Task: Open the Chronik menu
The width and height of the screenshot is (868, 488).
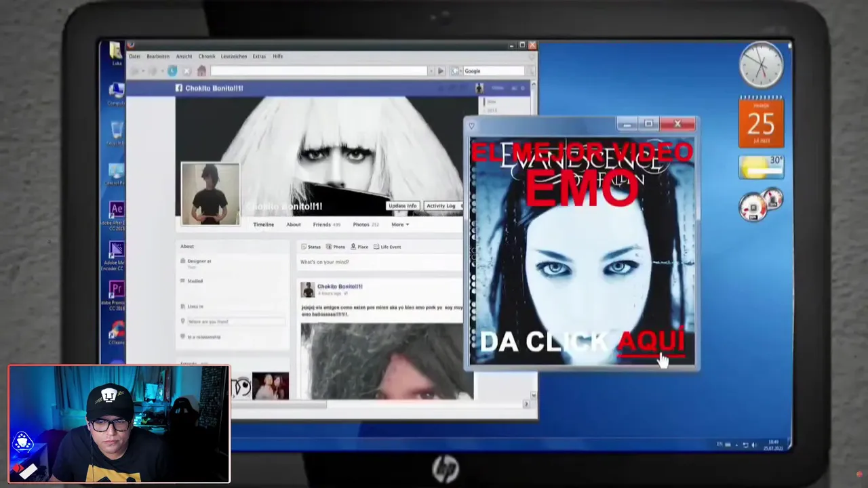Action: click(207, 56)
